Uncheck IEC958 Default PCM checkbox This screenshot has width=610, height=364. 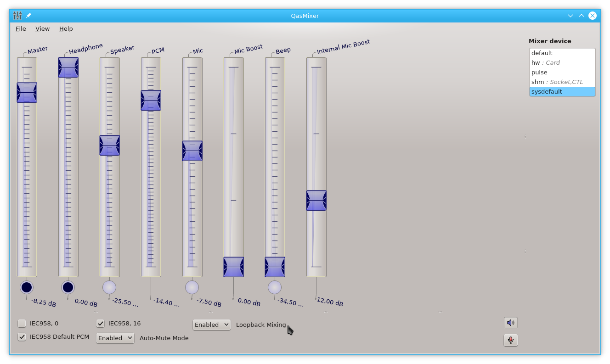[22, 337]
